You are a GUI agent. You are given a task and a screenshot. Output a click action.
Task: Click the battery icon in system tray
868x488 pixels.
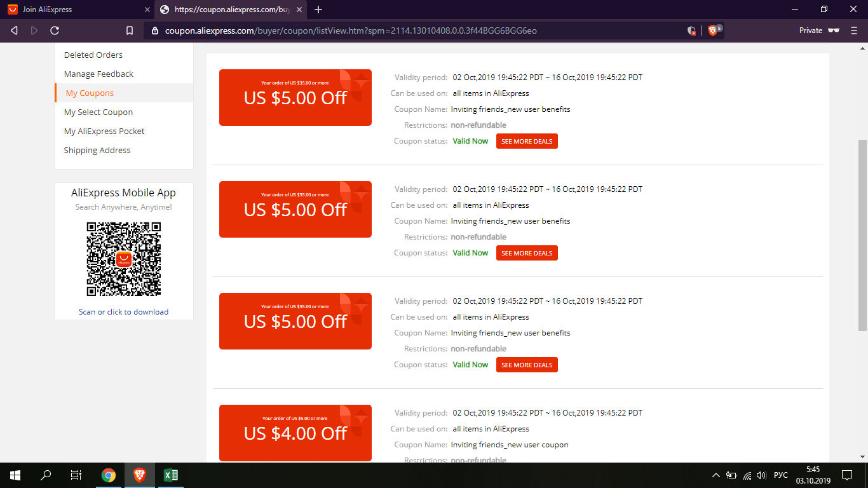point(731,475)
